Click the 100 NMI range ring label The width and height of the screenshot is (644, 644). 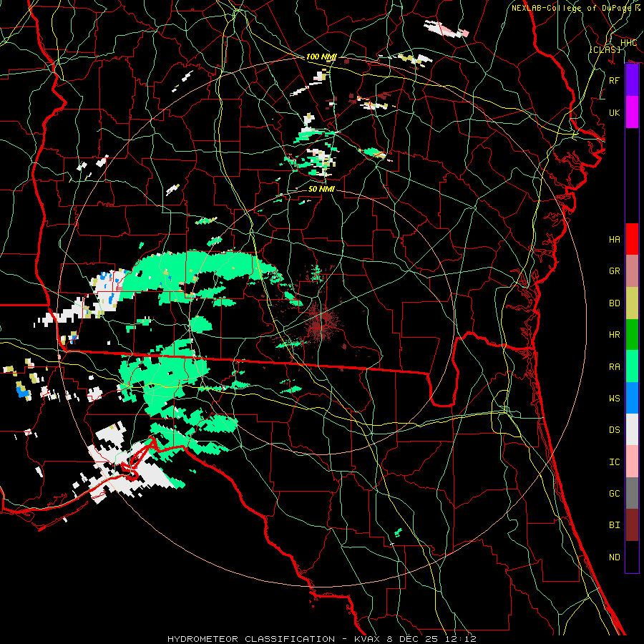click(321, 57)
